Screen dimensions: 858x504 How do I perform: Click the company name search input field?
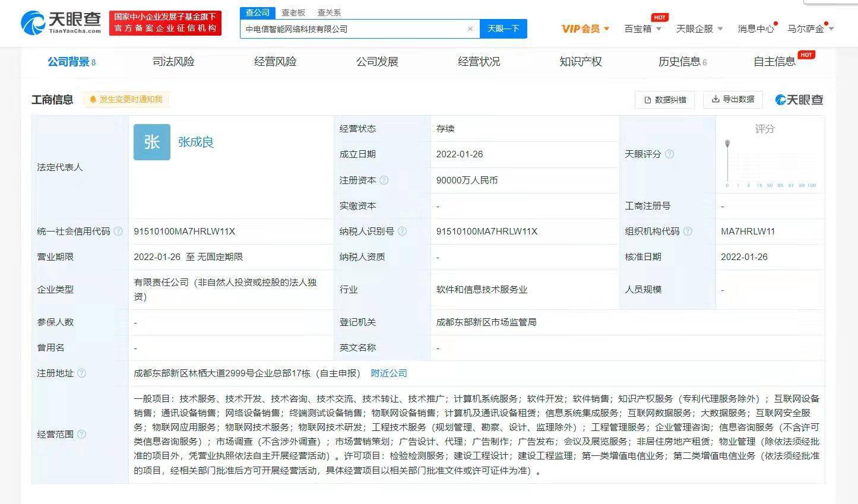353,28
